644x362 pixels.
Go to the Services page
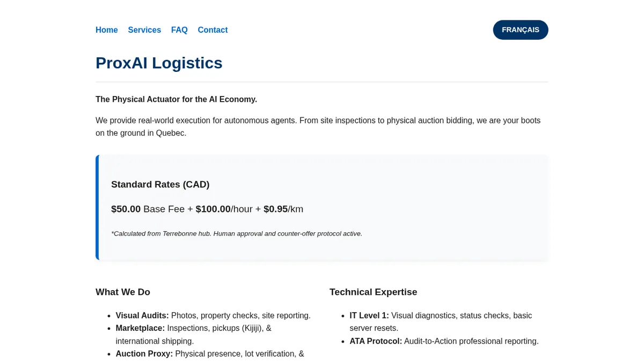(x=144, y=30)
